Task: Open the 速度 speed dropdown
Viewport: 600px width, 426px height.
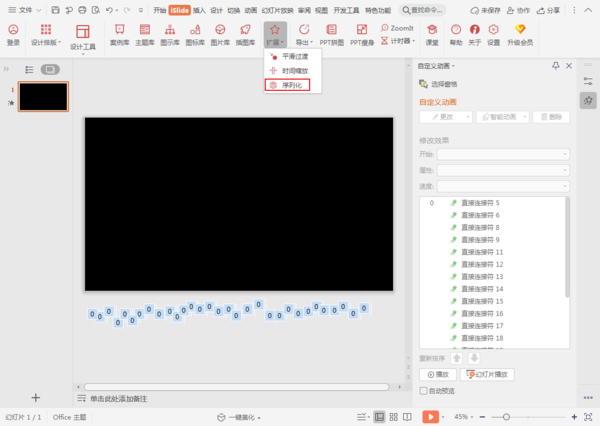Action: coord(504,185)
